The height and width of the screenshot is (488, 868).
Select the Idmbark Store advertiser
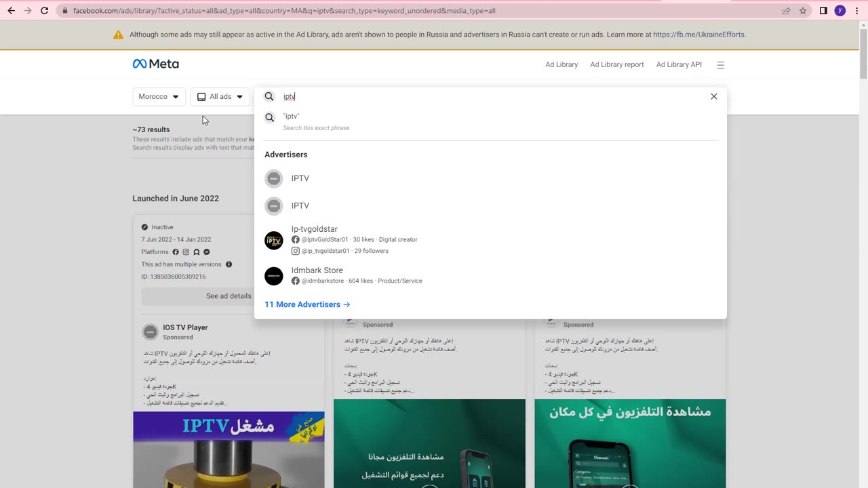(x=490, y=275)
